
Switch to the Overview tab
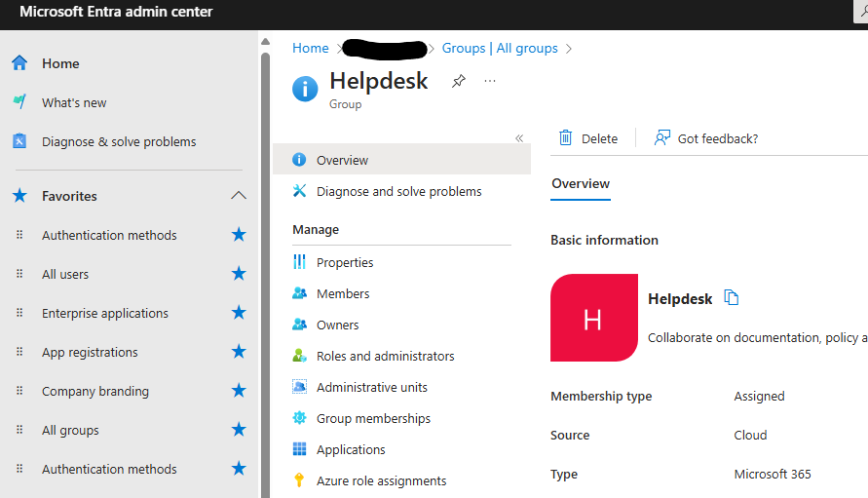[x=581, y=184]
